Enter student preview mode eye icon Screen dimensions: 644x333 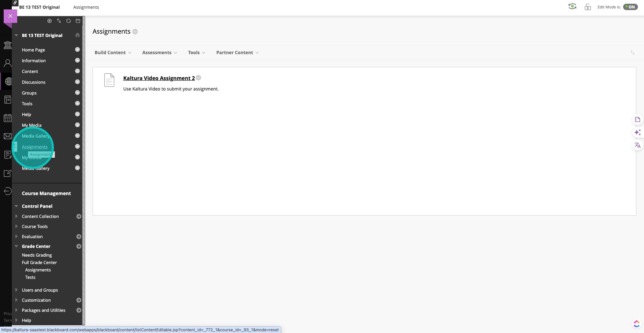point(572,7)
